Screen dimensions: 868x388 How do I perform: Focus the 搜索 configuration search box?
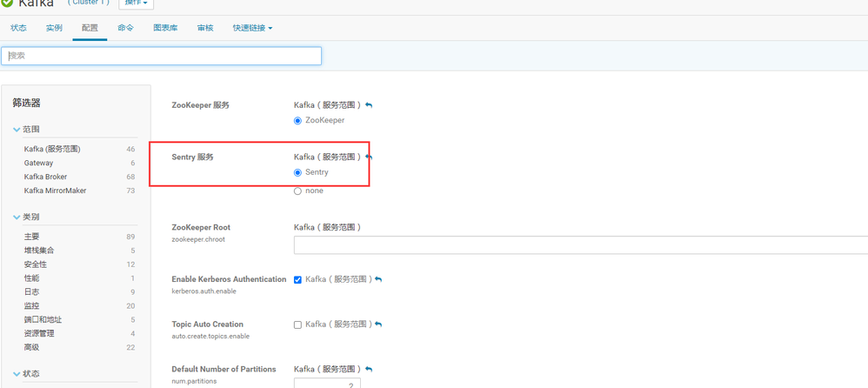tap(161, 56)
